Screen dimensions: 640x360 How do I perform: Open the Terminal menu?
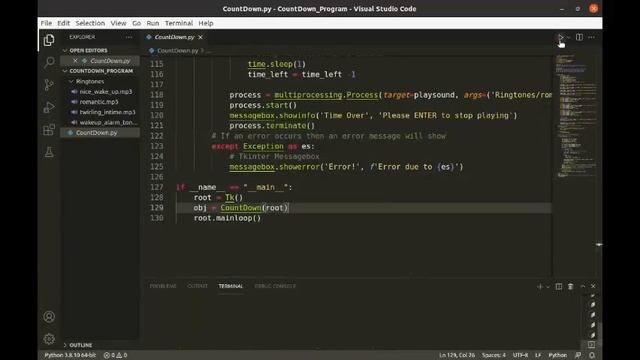click(179, 23)
